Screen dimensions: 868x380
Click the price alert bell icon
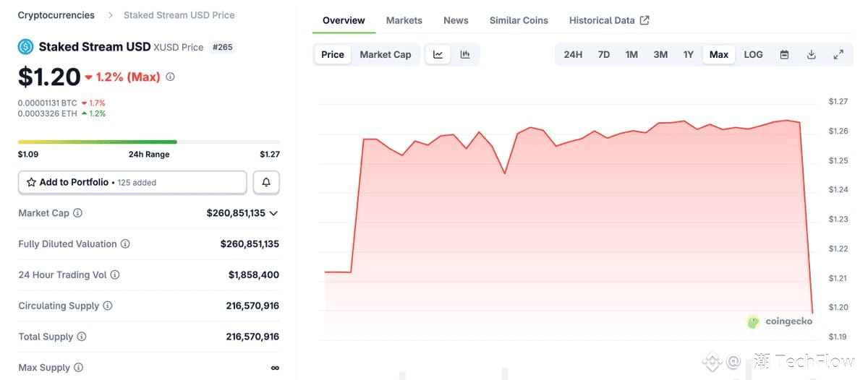pos(266,183)
